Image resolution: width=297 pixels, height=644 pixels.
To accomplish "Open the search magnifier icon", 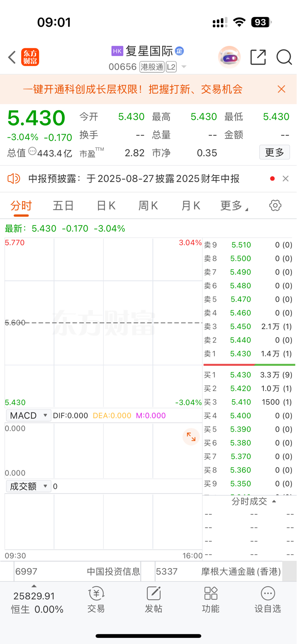I will pos(284,57).
